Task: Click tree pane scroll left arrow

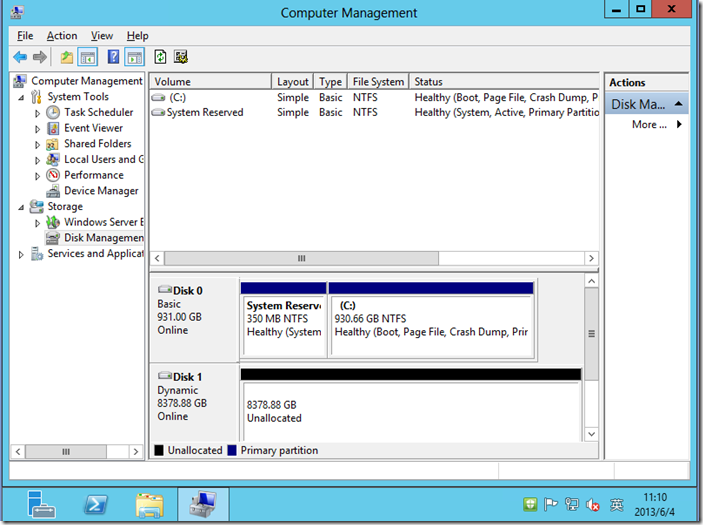Action: click(x=18, y=451)
